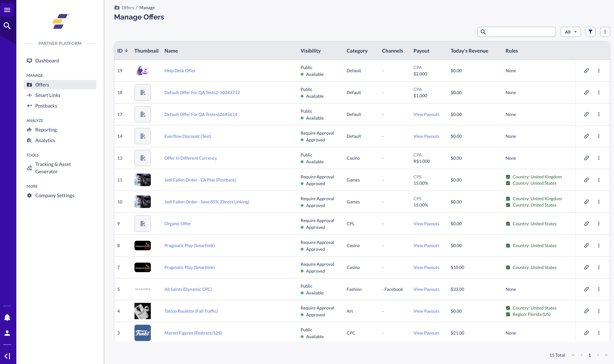Image resolution: width=614 pixels, height=364 pixels.
Task: Open row actions menu for Marvel Figures offer
Action: [x=599, y=333]
